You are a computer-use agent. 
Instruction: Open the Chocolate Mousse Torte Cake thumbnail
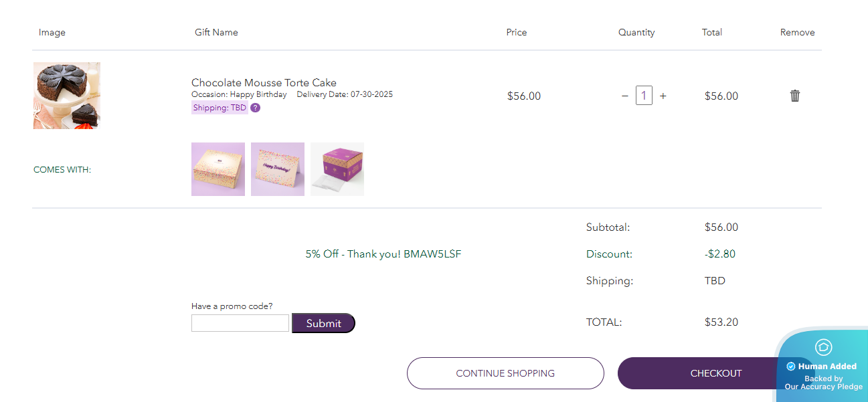click(67, 96)
